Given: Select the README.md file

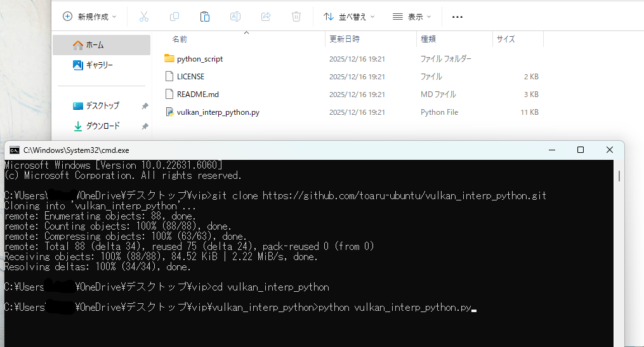Looking at the screenshot, I should [x=197, y=95].
